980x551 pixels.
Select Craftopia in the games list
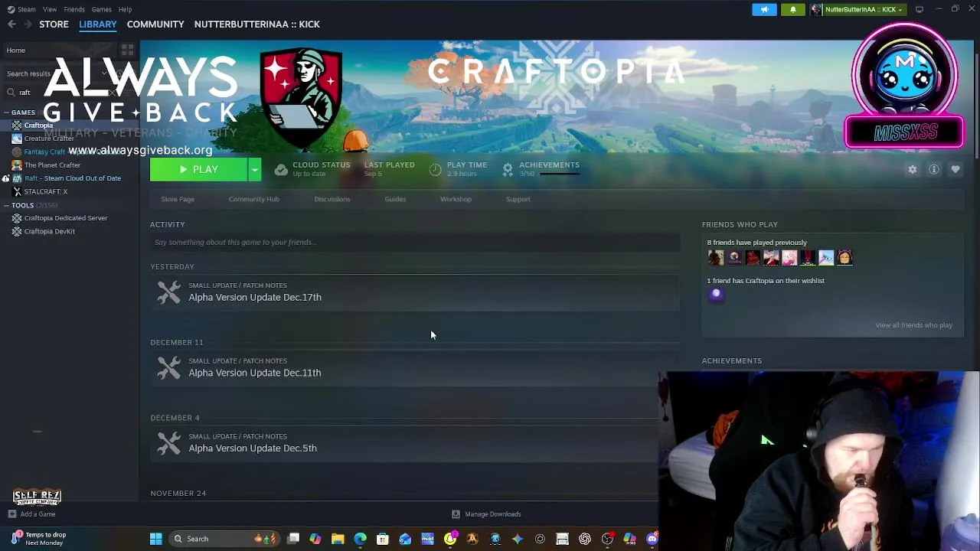tap(38, 126)
